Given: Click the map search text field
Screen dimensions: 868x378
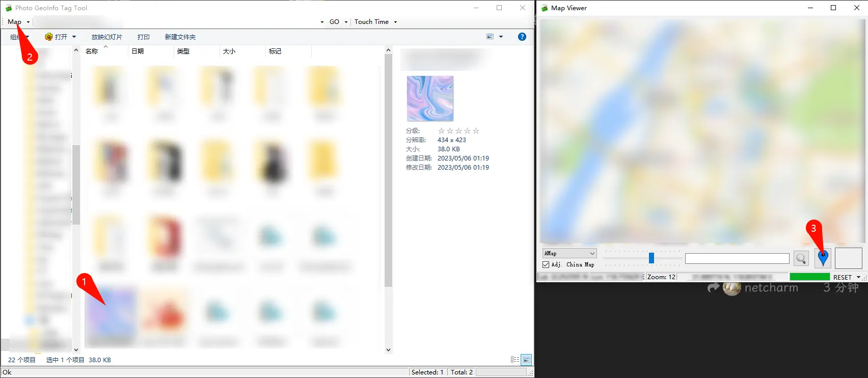Looking at the screenshot, I should (x=737, y=259).
